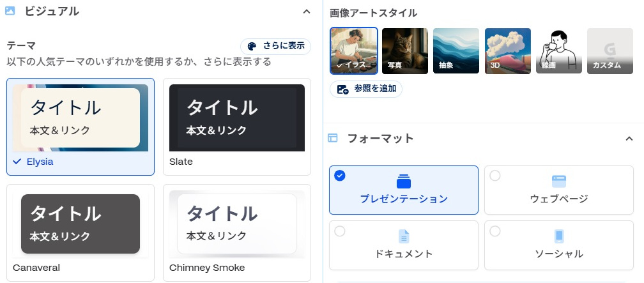Click the プレゼンテーション stacked slides icon
The width and height of the screenshot is (644, 283).
pyautogui.click(x=403, y=181)
